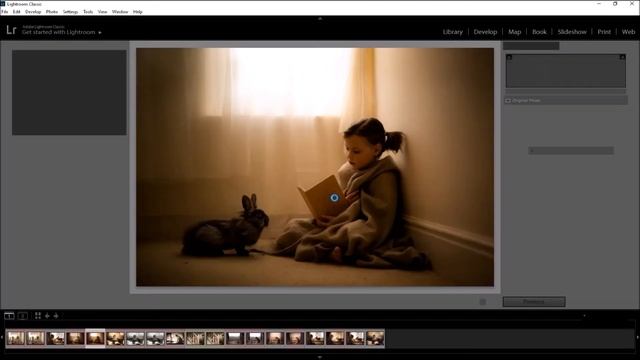The height and width of the screenshot is (360, 640).
Task: Click the Lr logo identity plate
Action: click(x=11, y=30)
